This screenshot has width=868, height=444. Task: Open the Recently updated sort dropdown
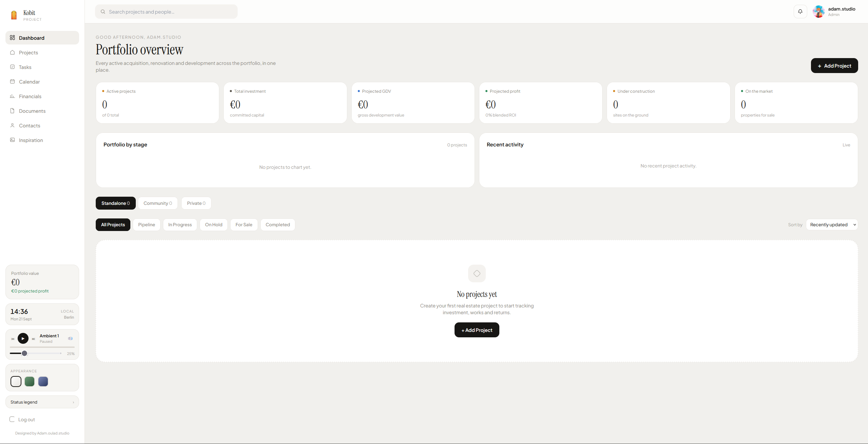(832, 225)
